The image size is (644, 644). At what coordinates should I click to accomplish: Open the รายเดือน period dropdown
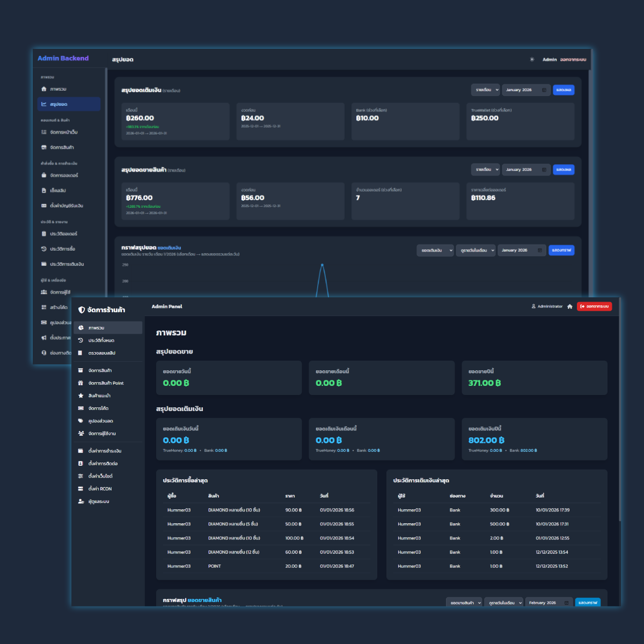coord(486,90)
